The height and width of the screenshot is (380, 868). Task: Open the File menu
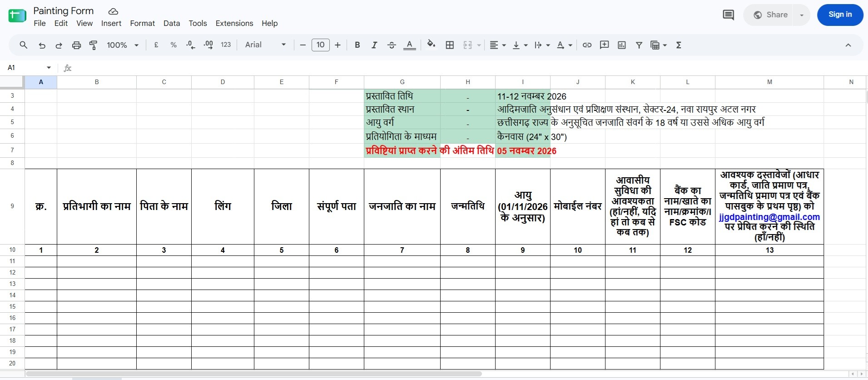pos(40,23)
